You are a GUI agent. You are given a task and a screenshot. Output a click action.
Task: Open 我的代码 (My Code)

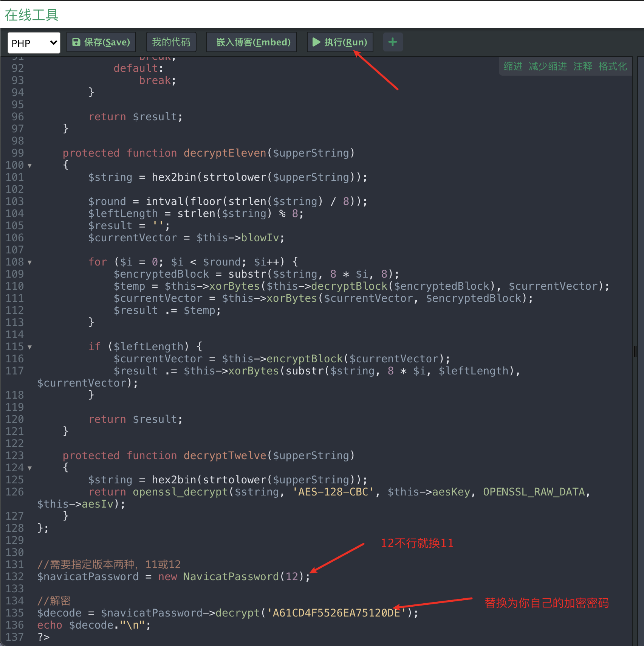[171, 42]
